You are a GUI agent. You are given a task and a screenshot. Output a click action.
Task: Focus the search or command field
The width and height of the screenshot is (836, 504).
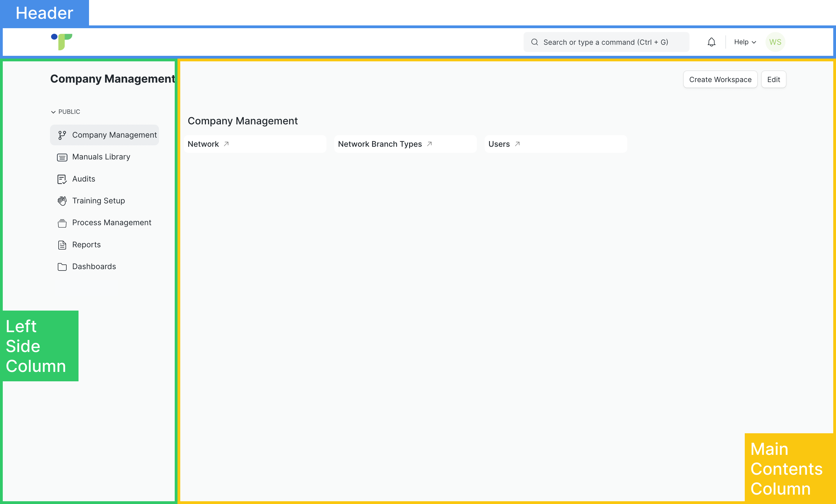click(606, 42)
